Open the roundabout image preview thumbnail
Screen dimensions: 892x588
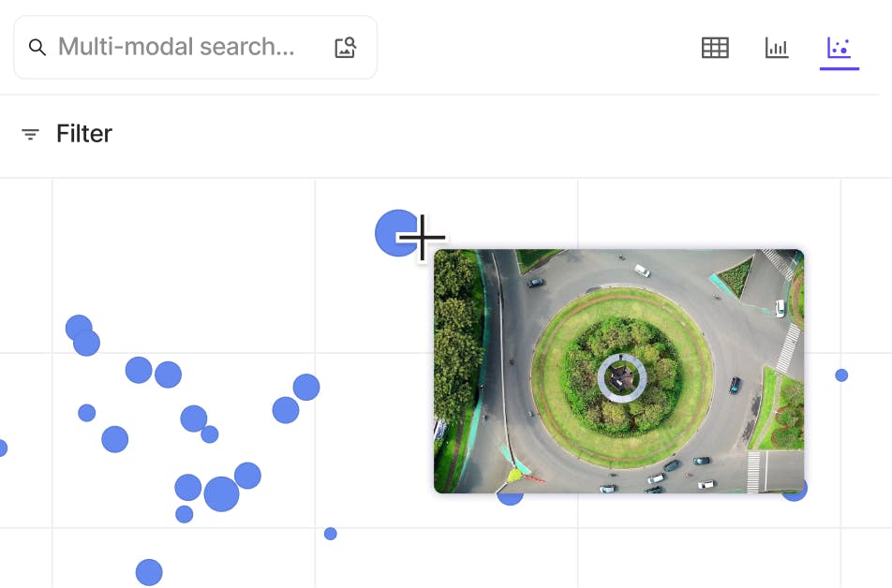pos(618,373)
